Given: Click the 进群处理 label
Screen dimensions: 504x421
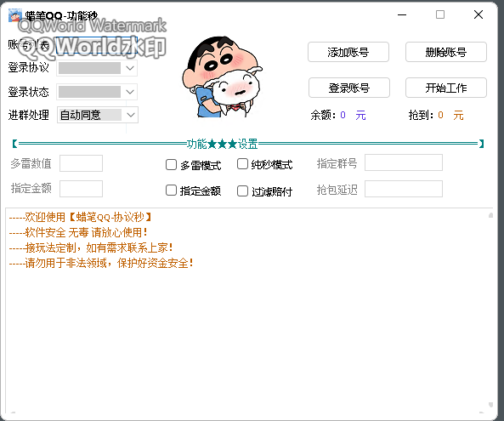Looking at the screenshot, I should (x=29, y=115).
